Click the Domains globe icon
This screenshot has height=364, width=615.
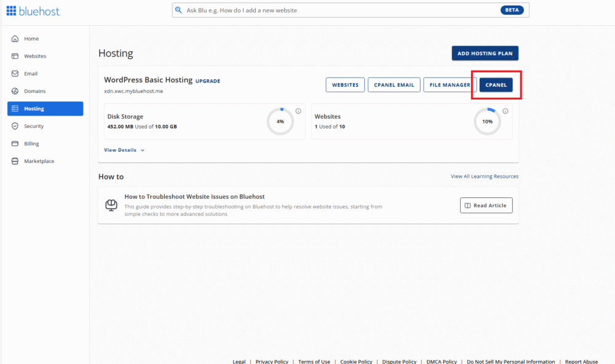14,90
